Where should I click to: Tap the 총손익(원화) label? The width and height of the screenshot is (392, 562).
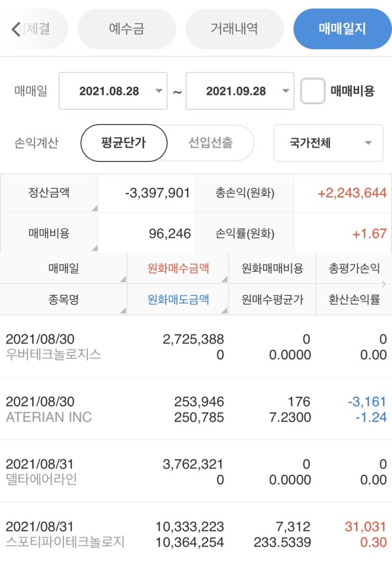click(245, 193)
